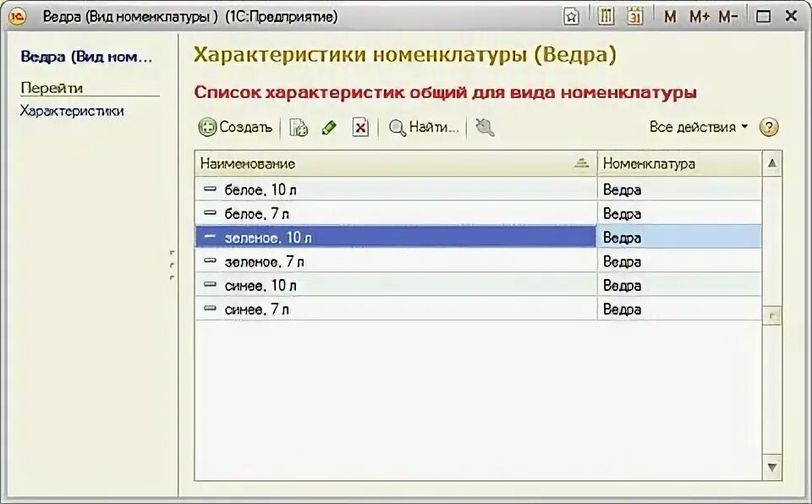Image resolution: width=812 pixels, height=504 pixels.
Task: Click the Номенклатура column header
Action: coord(679,164)
